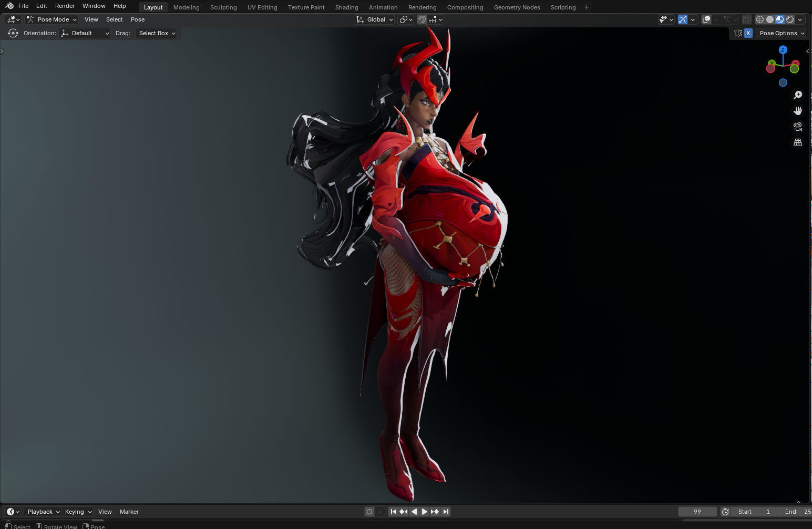Open the File menu

tap(23, 6)
